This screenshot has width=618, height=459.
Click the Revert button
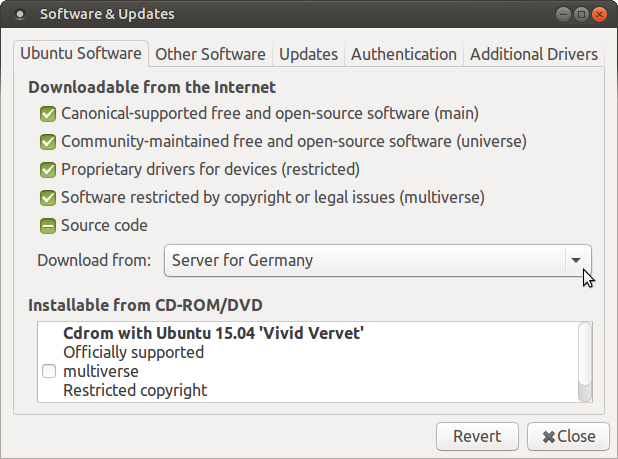(477, 437)
